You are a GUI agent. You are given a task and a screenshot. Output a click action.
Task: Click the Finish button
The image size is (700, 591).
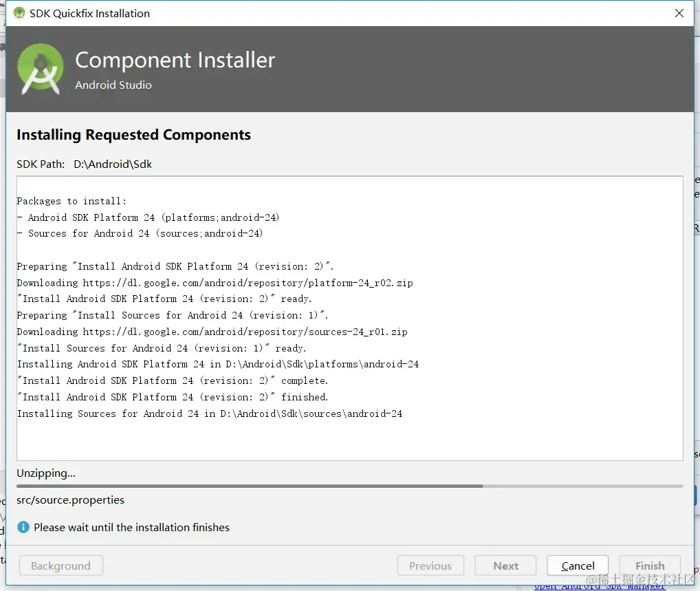point(650,566)
